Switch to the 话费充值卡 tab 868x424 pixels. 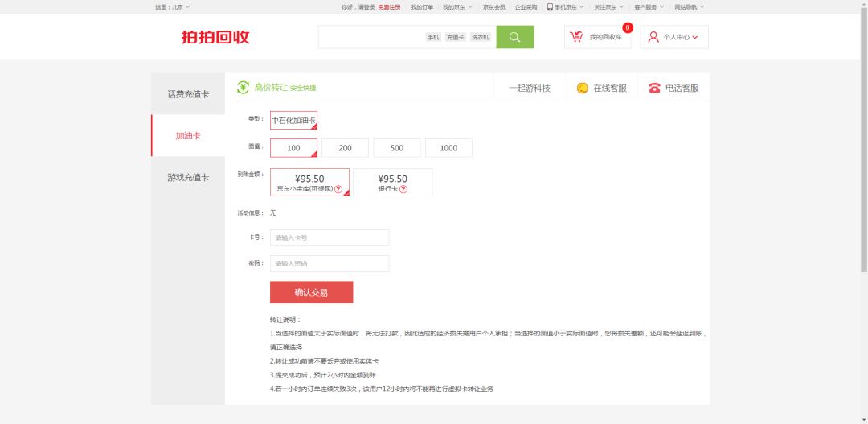click(x=188, y=94)
